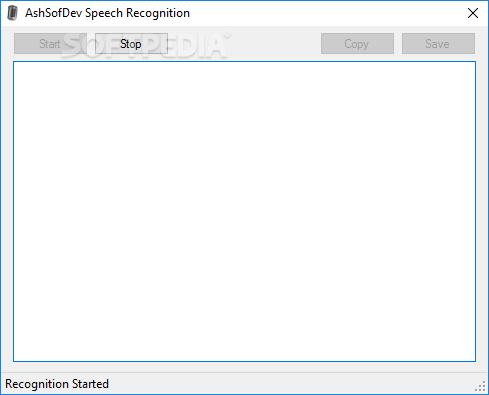The height and width of the screenshot is (395, 489).
Task: Select the 'Recognition Started' status text
Action: pos(57,384)
